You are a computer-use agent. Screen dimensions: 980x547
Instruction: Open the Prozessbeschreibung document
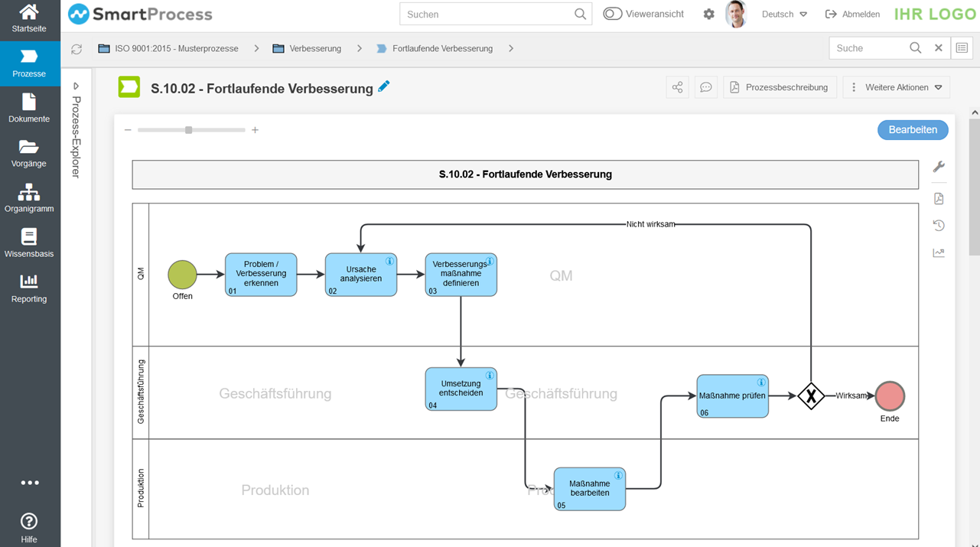[780, 86]
